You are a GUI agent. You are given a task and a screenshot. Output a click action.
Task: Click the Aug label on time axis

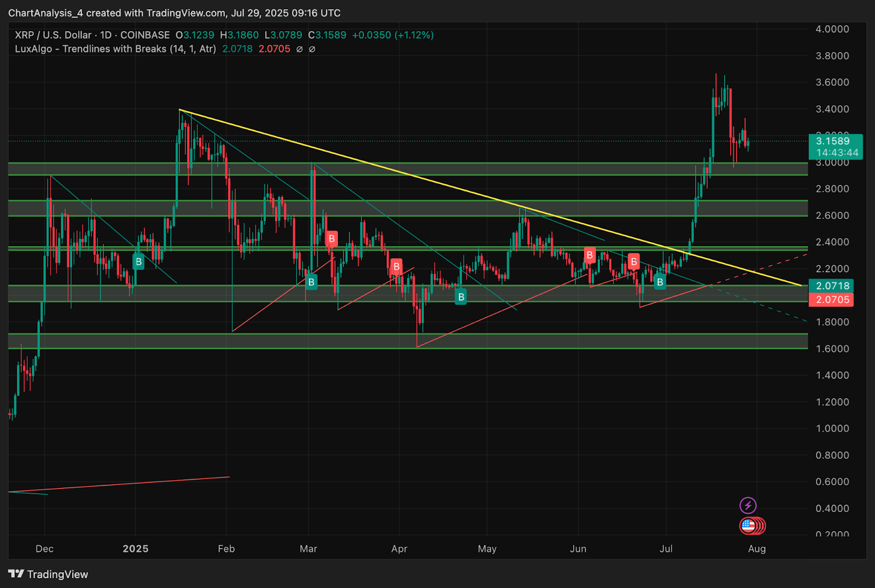pyautogui.click(x=757, y=549)
